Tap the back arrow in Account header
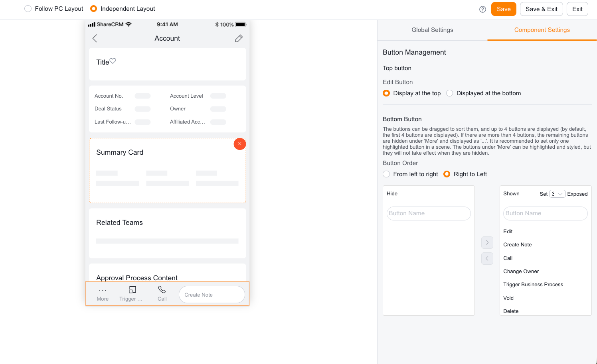 95,38
